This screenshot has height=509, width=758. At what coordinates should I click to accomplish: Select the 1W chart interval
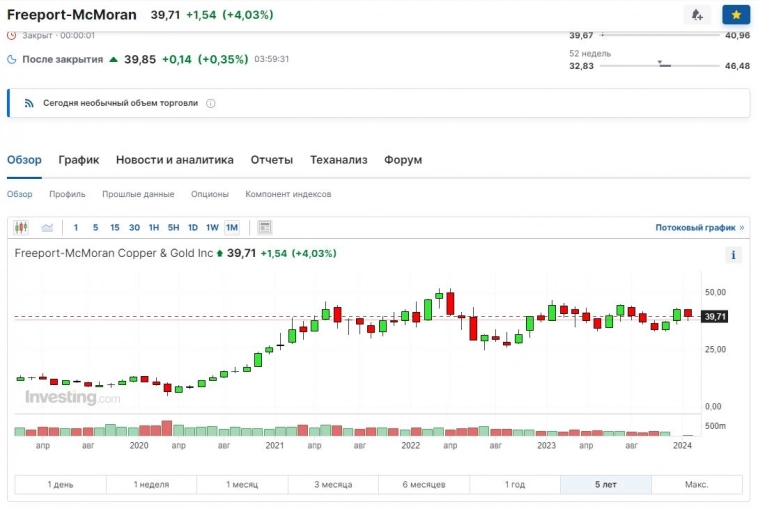(212, 227)
